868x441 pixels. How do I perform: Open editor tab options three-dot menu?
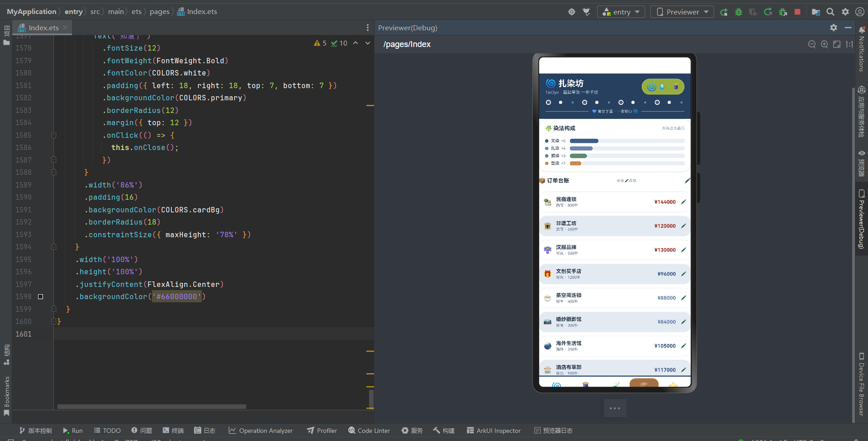[368, 28]
